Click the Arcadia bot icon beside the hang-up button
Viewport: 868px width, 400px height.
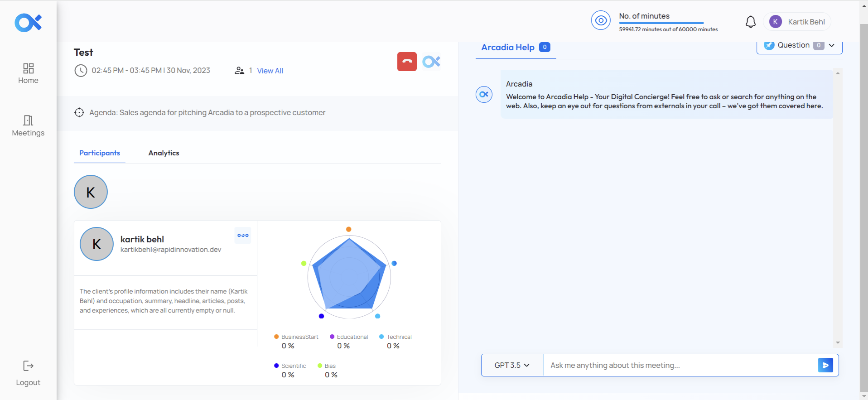click(x=431, y=62)
